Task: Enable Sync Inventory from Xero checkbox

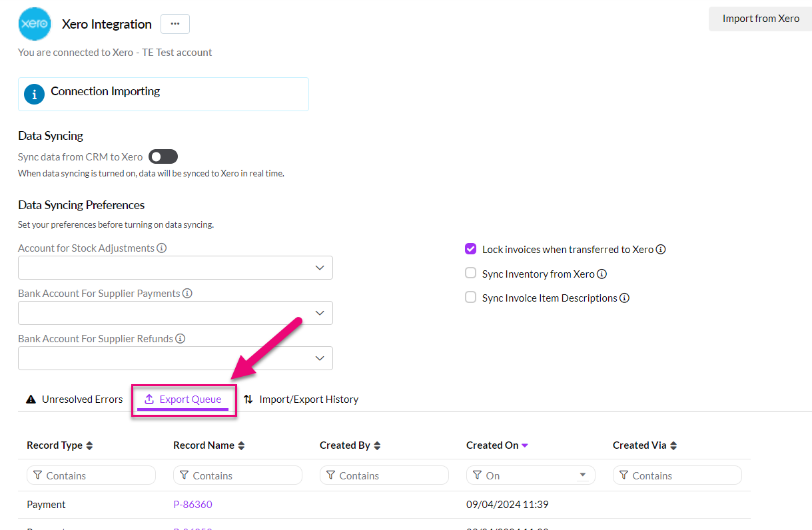Action: 471,273
